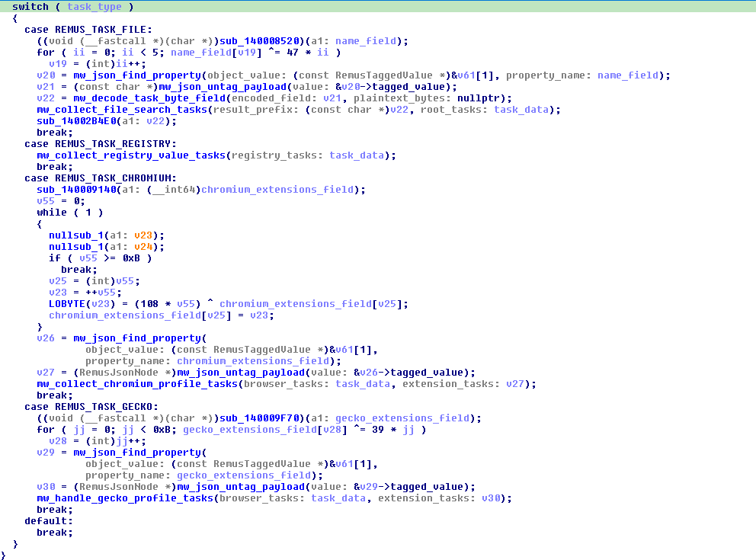Select the case REMUS_TASK_REGISTRY label
Screen dimensions: 756x560
(101, 144)
